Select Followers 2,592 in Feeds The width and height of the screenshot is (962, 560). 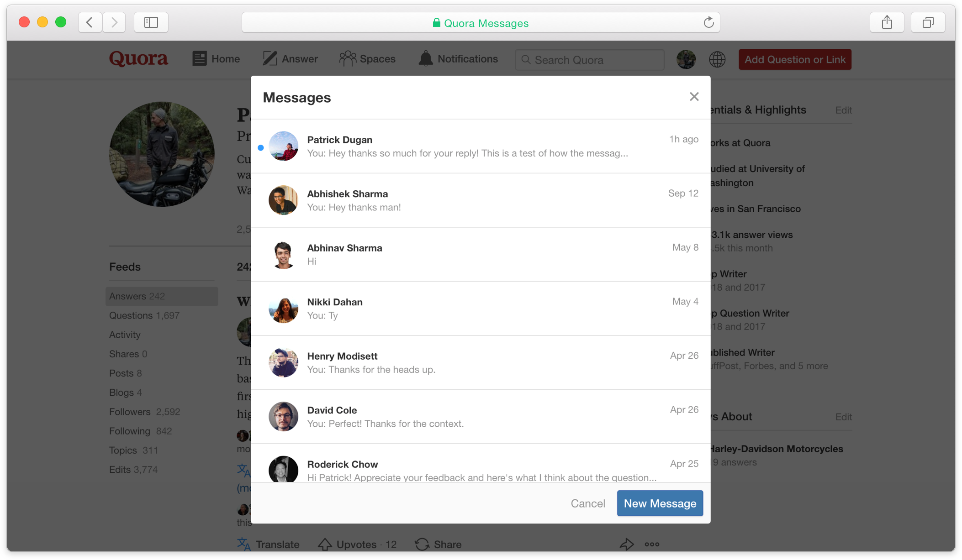[145, 412]
